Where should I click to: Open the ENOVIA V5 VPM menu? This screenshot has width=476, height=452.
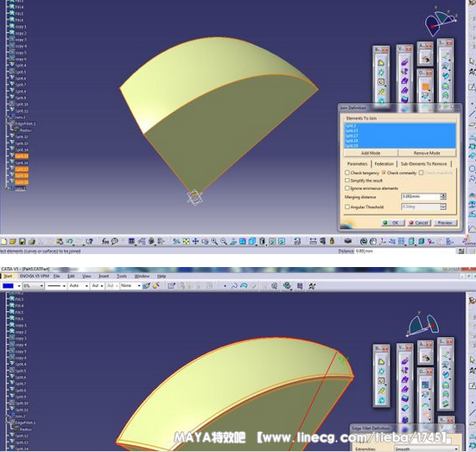click(x=35, y=276)
